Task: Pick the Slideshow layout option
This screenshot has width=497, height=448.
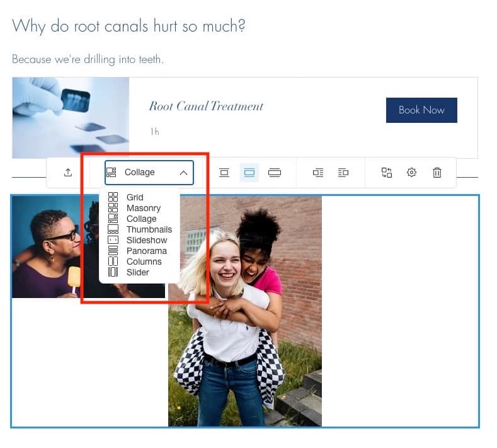Action: pos(147,240)
